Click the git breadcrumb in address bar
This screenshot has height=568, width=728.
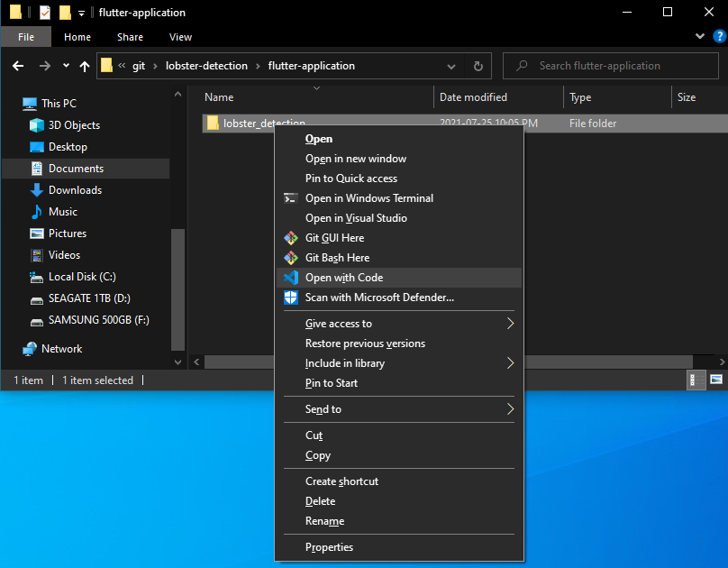click(x=139, y=66)
